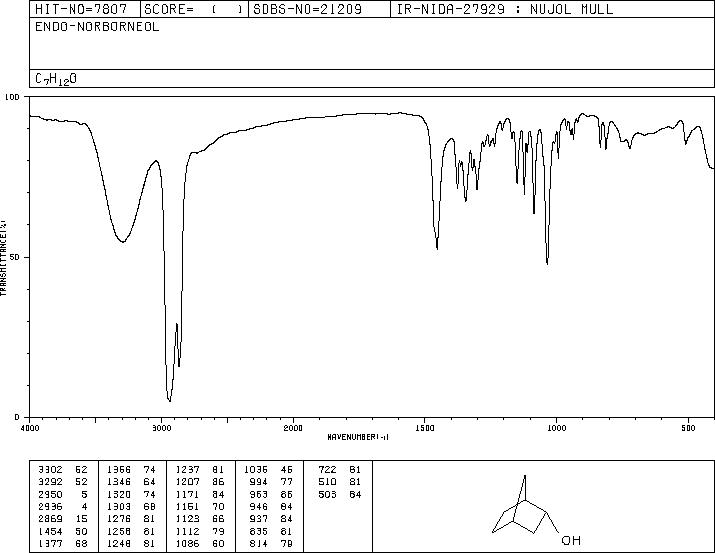Click the 1207 peak table entry
The height and width of the screenshot is (553, 715).
click(200, 482)
